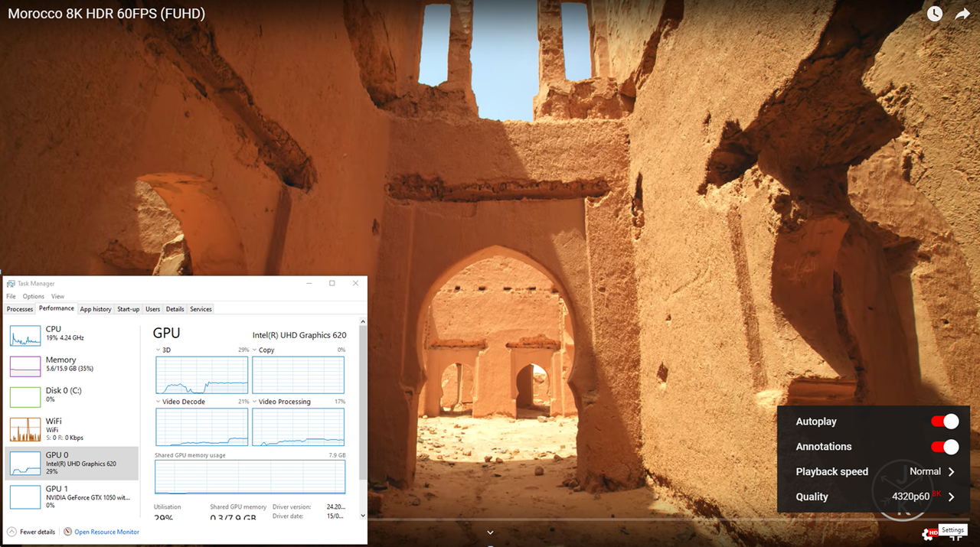Click the expand chevron below the video
980x547 pixels.
pos(490,532)
